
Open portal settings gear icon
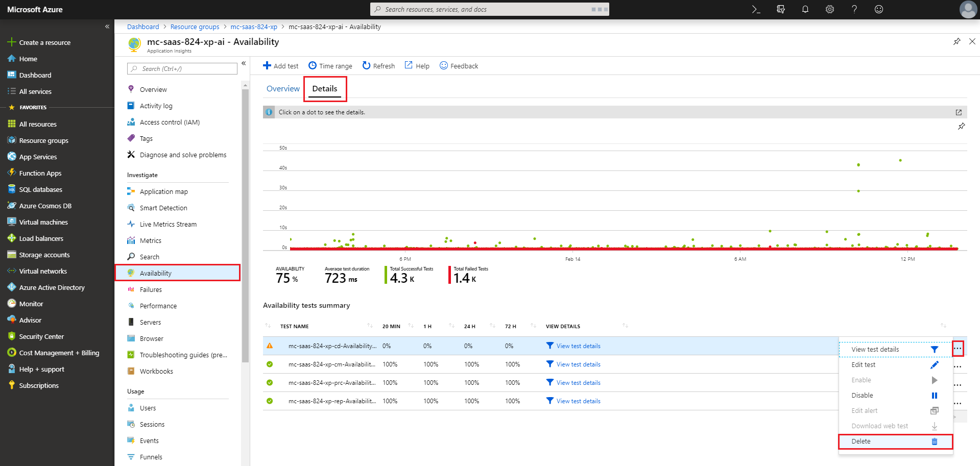pos(829,9)
